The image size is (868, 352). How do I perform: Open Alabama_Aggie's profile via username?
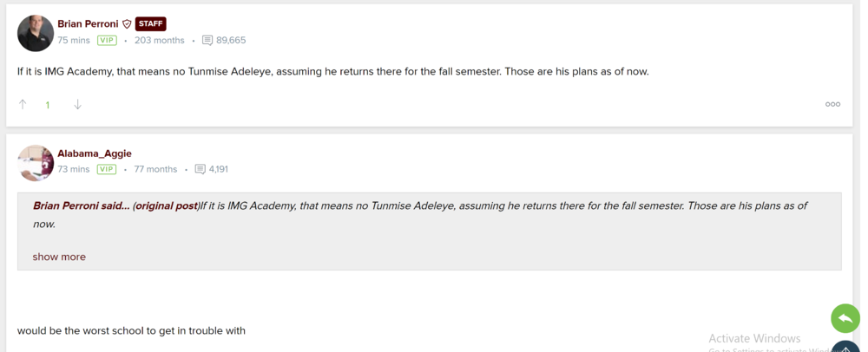[95, 153]
